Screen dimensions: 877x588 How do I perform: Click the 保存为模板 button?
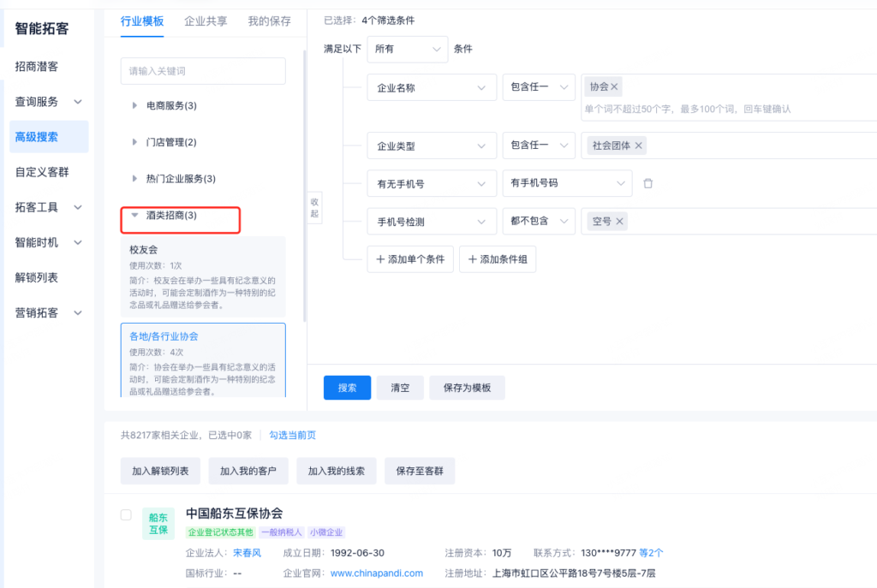pos(467,388)
